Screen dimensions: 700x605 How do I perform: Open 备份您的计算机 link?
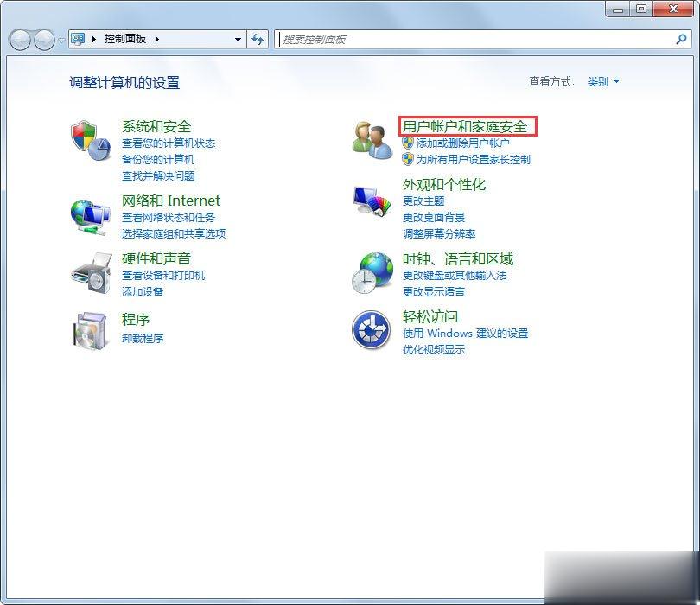(158, 159)
